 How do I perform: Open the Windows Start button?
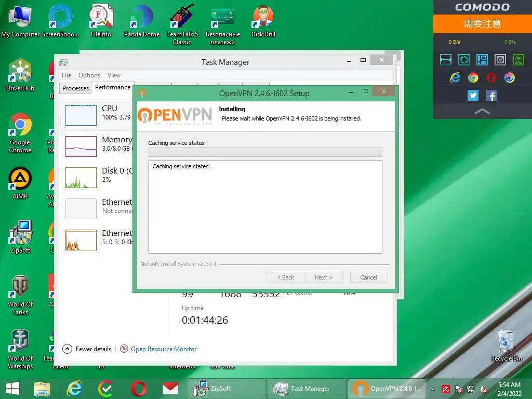[x=12, y=389]
